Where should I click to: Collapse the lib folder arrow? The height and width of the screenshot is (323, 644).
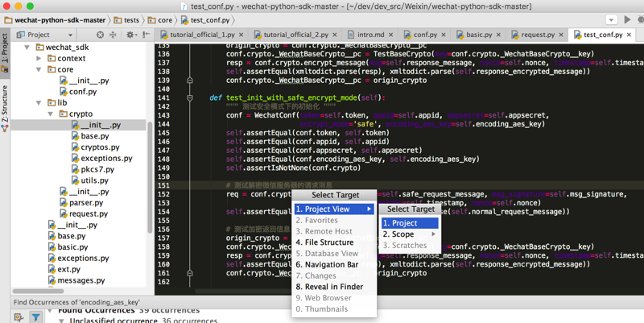[x=39, y=103]
